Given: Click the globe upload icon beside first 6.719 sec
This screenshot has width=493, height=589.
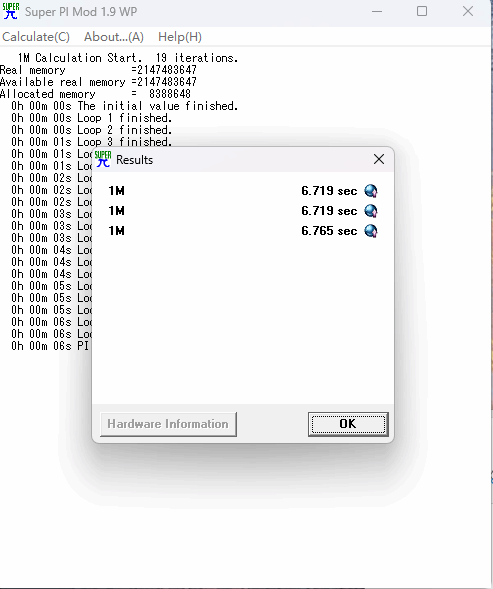Looking at the screenshot, I should point(371,191).
